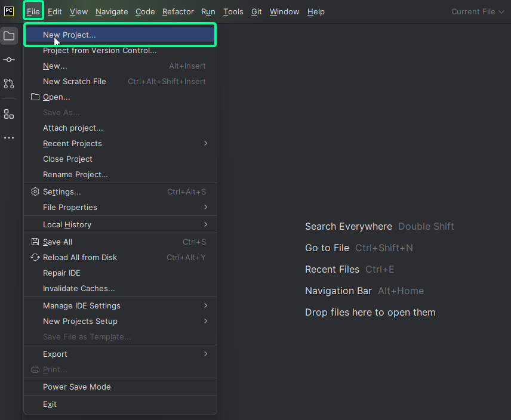Open the Refactor menu

pos(177,11)
